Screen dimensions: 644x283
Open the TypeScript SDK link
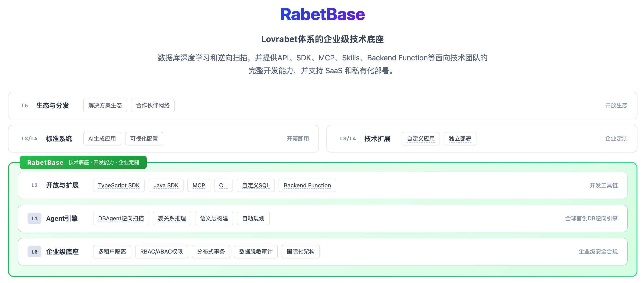(119, 185)
